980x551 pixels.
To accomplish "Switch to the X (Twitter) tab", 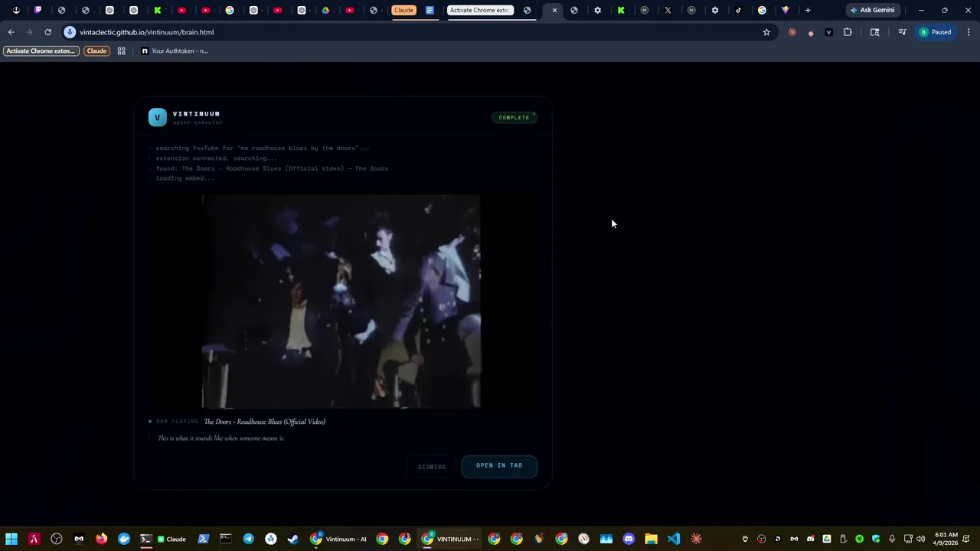I will coord(668,10).
